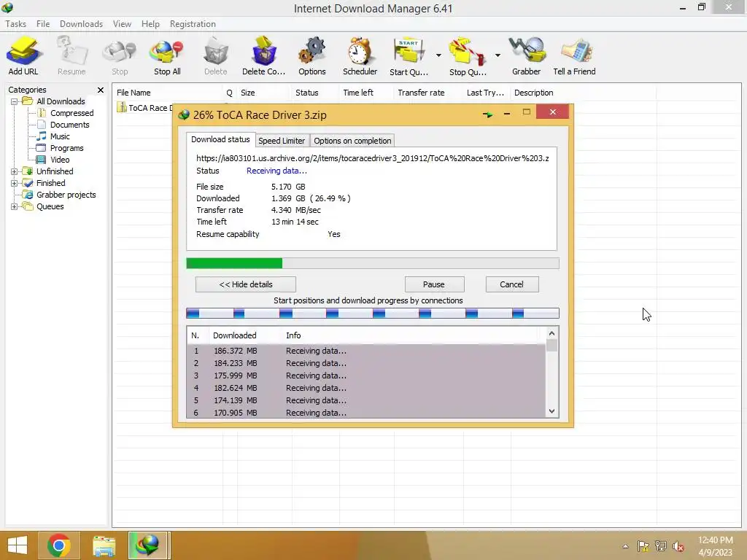
Task: Expand the Unfinished tree node
Action: pyautogui.click(x=15, y=171)
